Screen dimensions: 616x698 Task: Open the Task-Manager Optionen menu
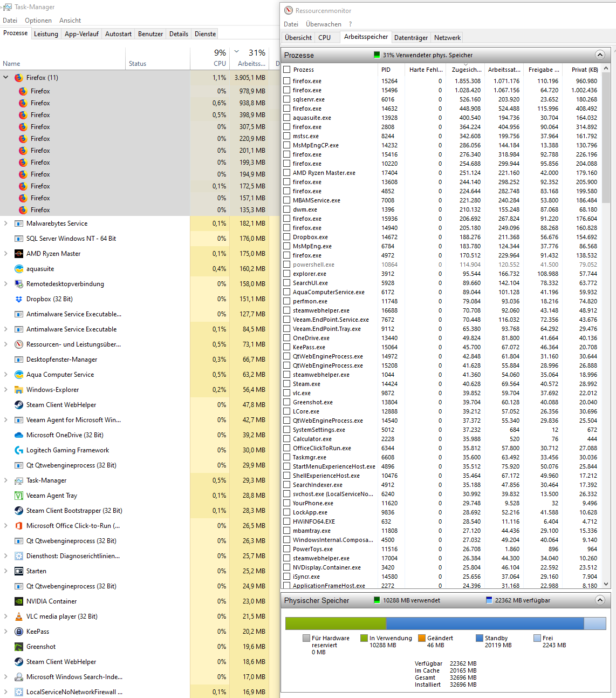pos(38,21)
